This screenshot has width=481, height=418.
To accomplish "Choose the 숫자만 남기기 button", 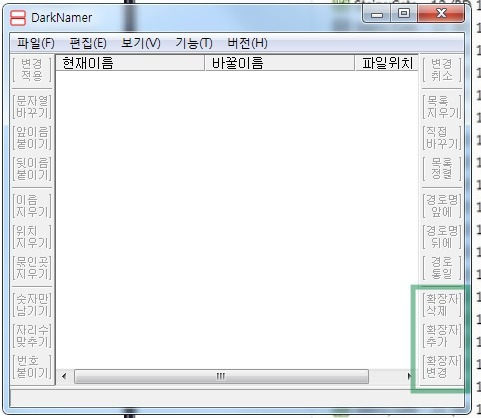I will click(32, 305).
